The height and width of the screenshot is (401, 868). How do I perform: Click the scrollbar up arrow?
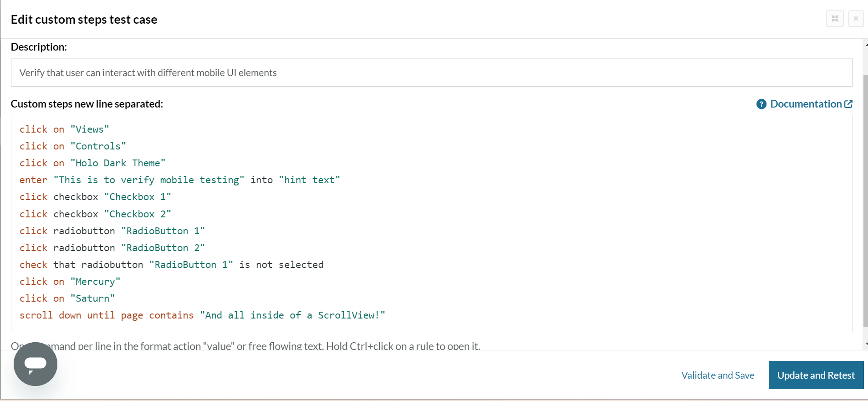click(866, 45)
